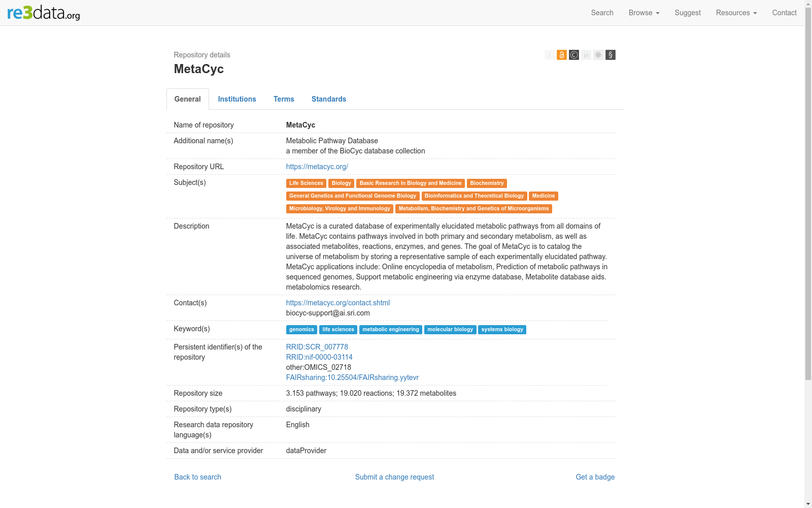Image resolution: width=812 pixels, height=508 pixels.
Task: Go to Search in the navbar
Action: 602,13
